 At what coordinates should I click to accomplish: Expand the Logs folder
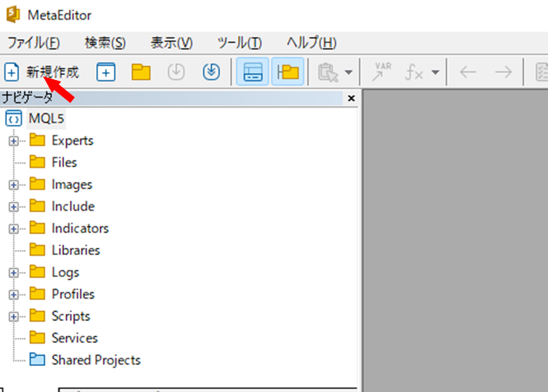[13, 273]
